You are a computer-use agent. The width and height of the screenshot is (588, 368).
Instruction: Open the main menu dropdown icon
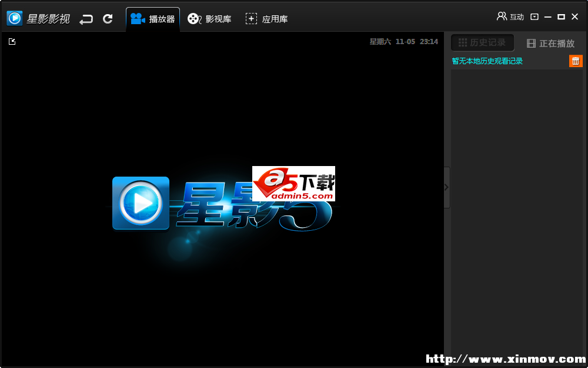[534, 16]
